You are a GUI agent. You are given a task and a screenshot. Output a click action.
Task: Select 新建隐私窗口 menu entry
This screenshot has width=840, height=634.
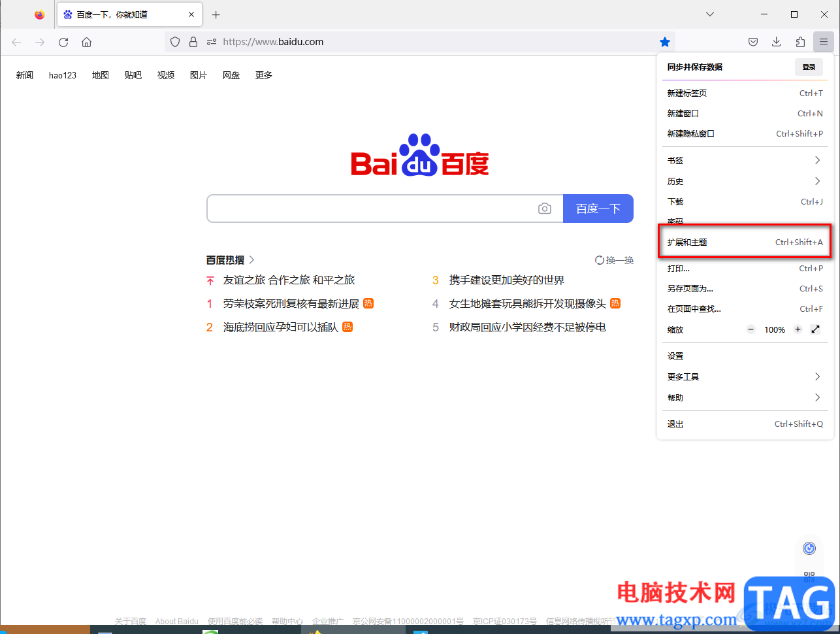click(745, 134)
